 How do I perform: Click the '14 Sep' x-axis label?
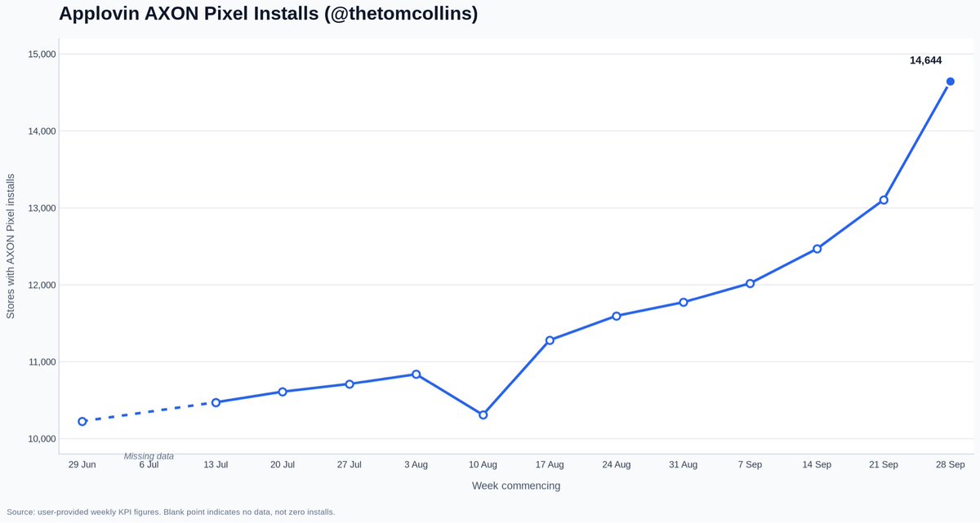(817, 465)
